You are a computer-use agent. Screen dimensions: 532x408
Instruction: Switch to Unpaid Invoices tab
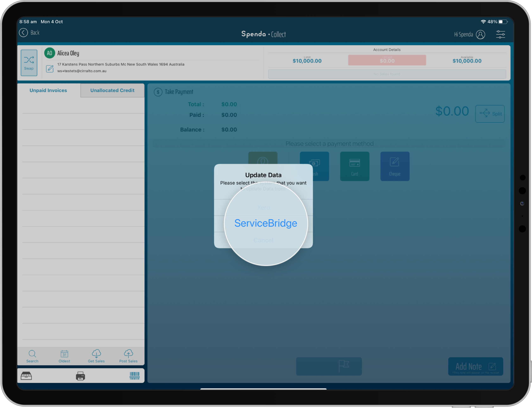pos(48,90)
